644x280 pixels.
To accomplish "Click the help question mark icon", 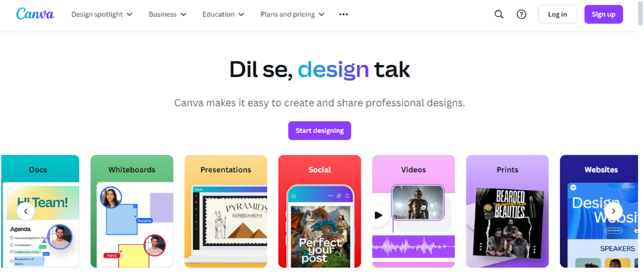I will 521,14.
